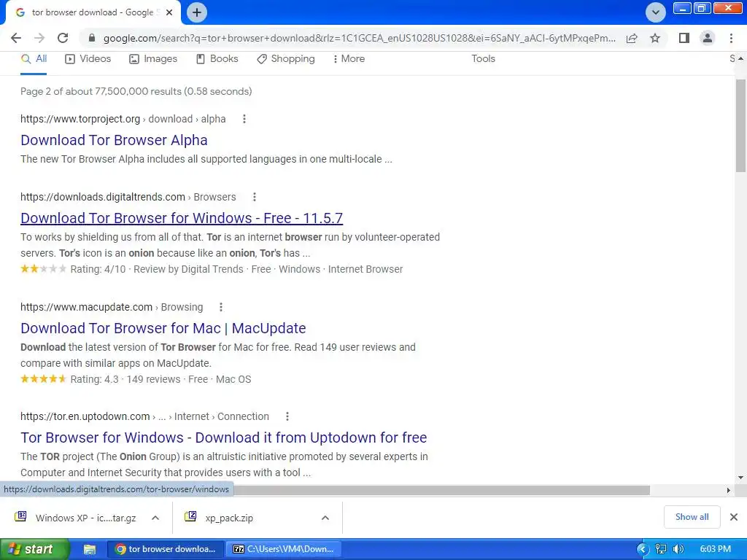Viewport: 747px width, 560px height.
Task: Select the All search tab
Action: point(34,59)
